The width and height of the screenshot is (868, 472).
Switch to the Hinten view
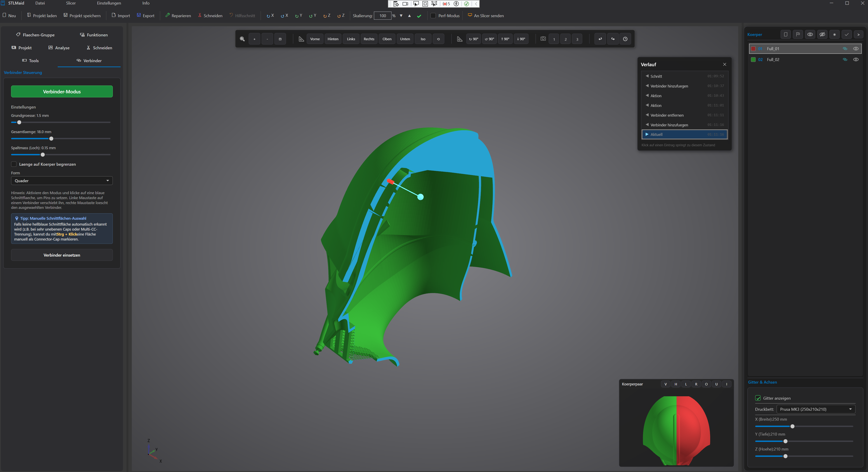coord(333,39)
